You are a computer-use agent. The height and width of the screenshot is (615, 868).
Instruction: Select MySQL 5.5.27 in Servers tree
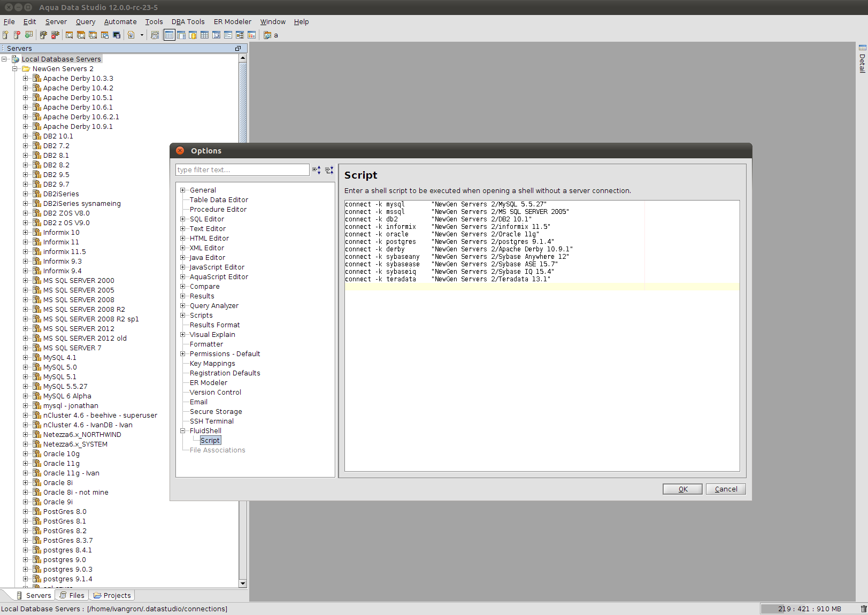tap(65, 387)
